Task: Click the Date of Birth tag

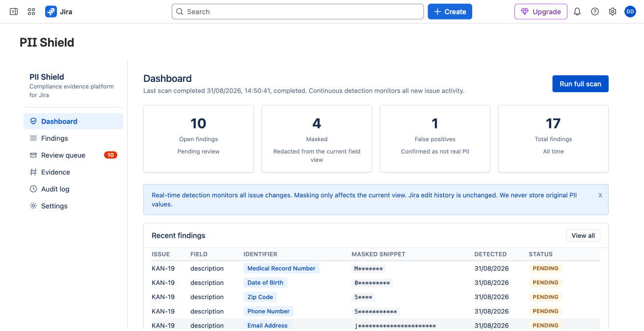Action: pos(265,282)
